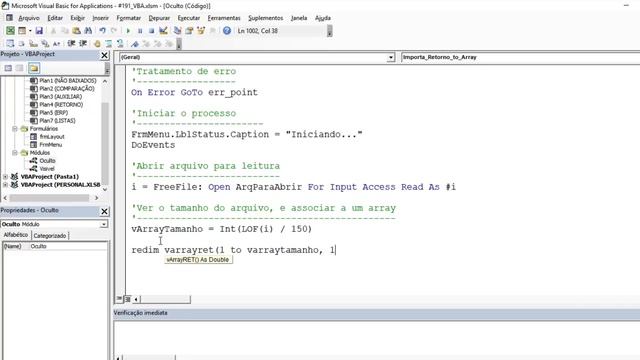
Task: Open the Oculto Módulo properties dropdown
Action: (x=104, y=224)
